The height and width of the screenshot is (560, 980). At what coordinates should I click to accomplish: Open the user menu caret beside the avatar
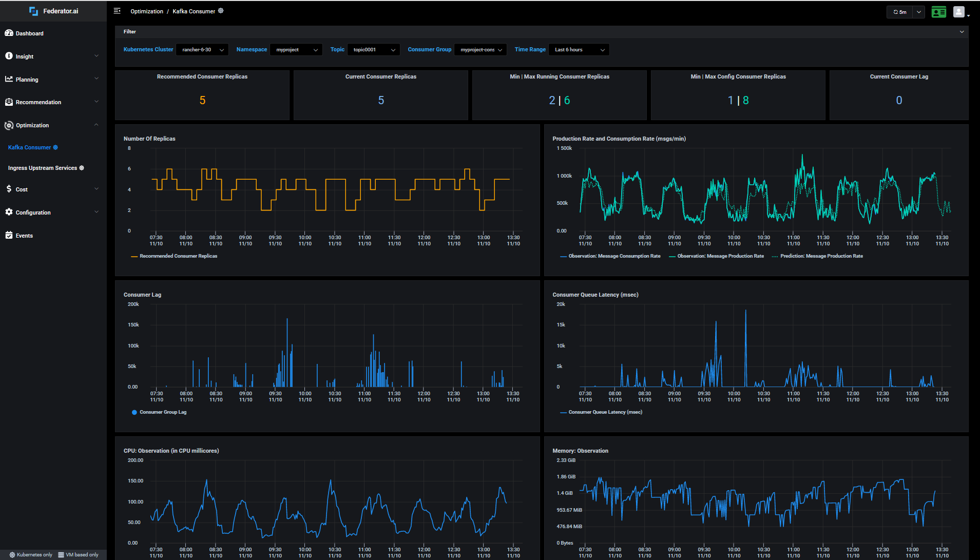coord(968,15)
